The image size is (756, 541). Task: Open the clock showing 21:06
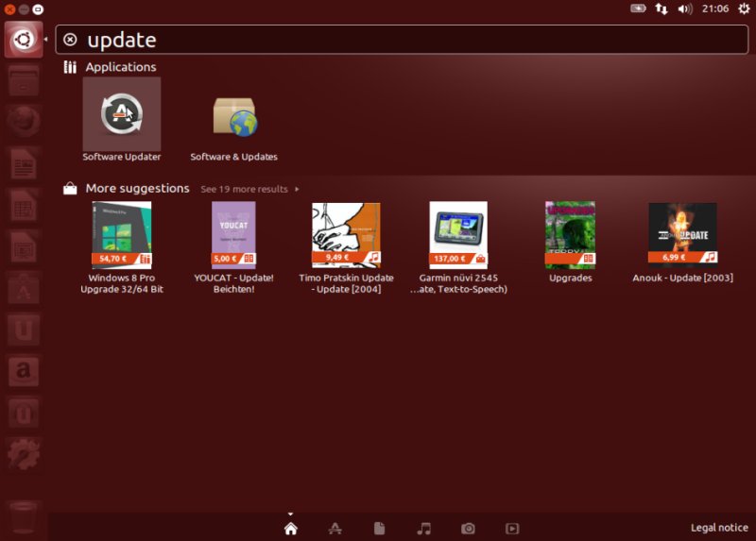(715, 8)
